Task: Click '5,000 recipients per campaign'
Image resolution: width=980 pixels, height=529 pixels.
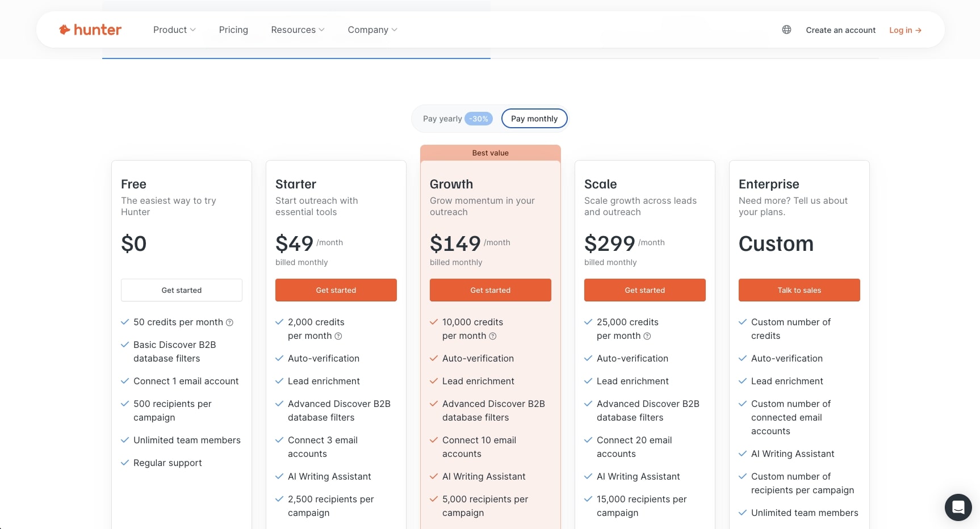Action: point(485,506)
